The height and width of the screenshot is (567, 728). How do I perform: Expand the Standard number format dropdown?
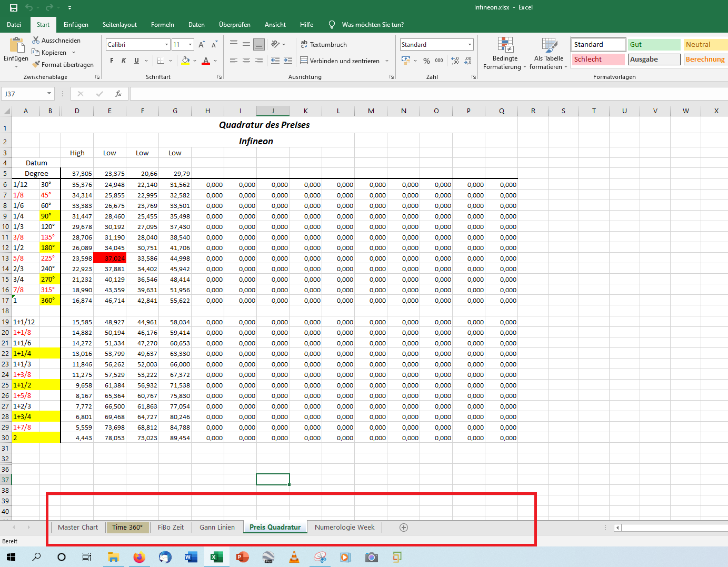470,45
